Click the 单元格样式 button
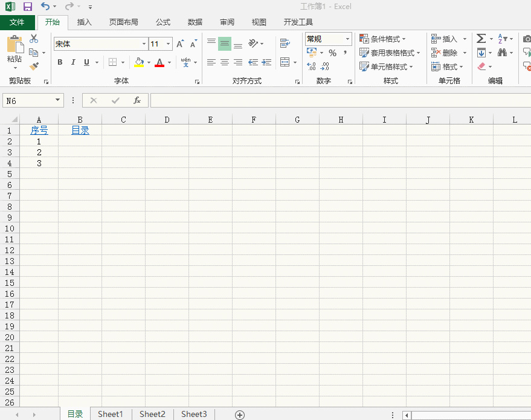This screenshot has width=531, height=420. click(x=387, y=66)
